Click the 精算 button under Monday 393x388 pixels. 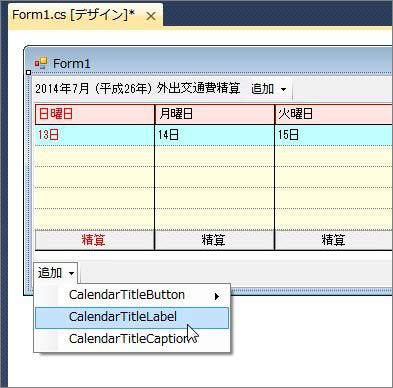(215, 240)
